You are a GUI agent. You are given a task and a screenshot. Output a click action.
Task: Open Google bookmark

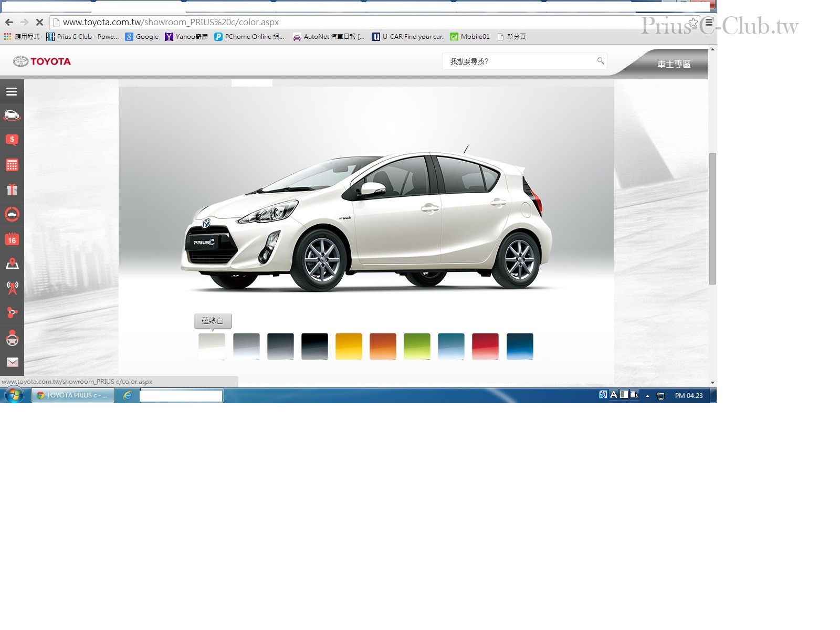click(142, 37)
